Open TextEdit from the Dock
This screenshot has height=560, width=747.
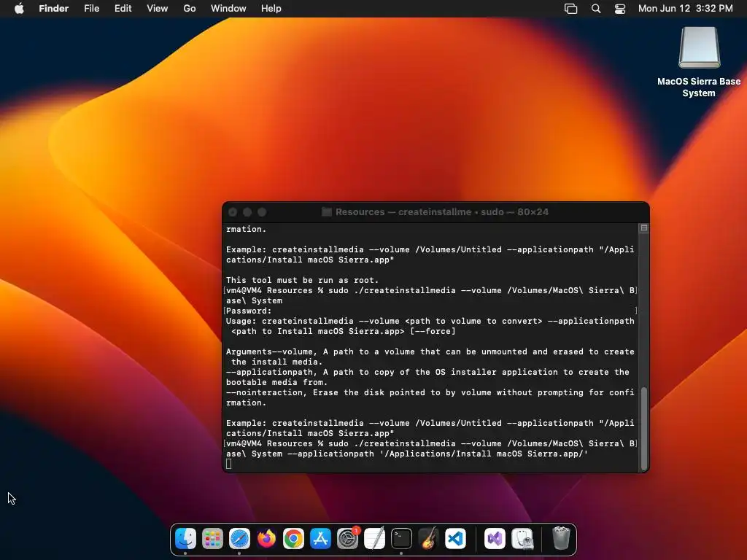coord(374,539)
